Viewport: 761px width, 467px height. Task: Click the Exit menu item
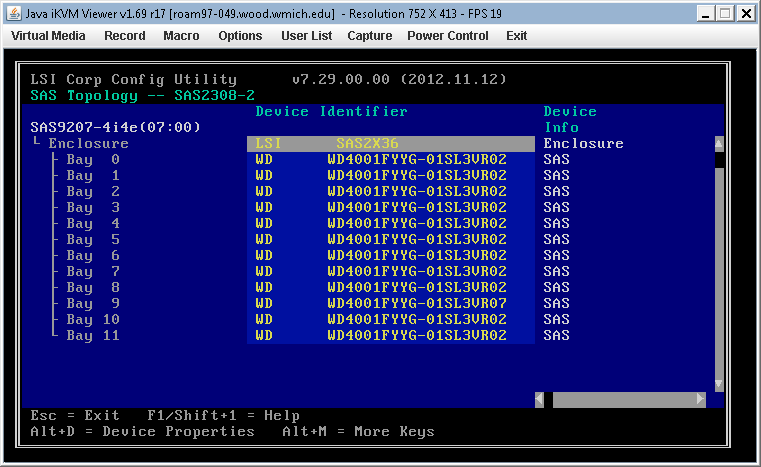click(516, 36)
